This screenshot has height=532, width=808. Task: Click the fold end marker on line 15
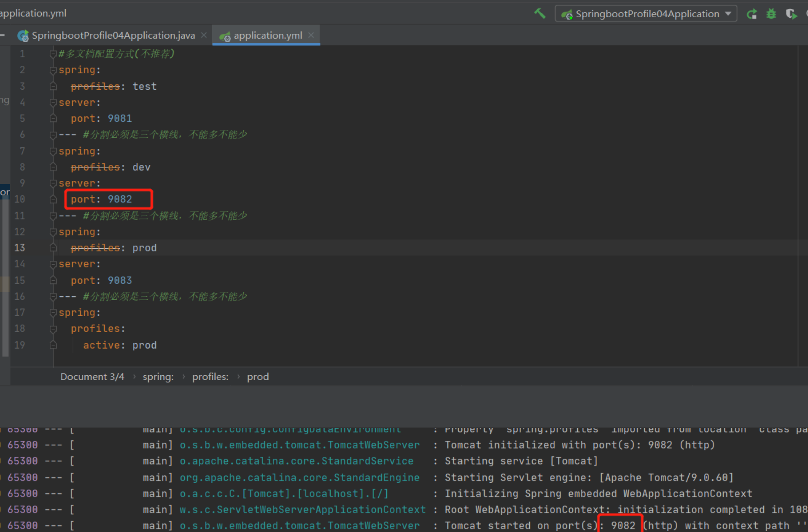[53, 280]
